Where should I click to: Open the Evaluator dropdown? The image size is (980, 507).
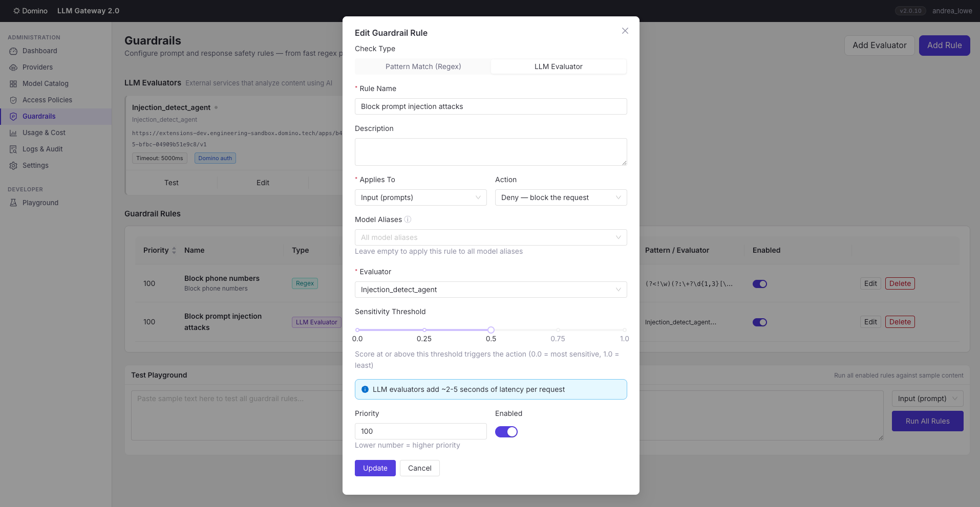coord(491,290)
